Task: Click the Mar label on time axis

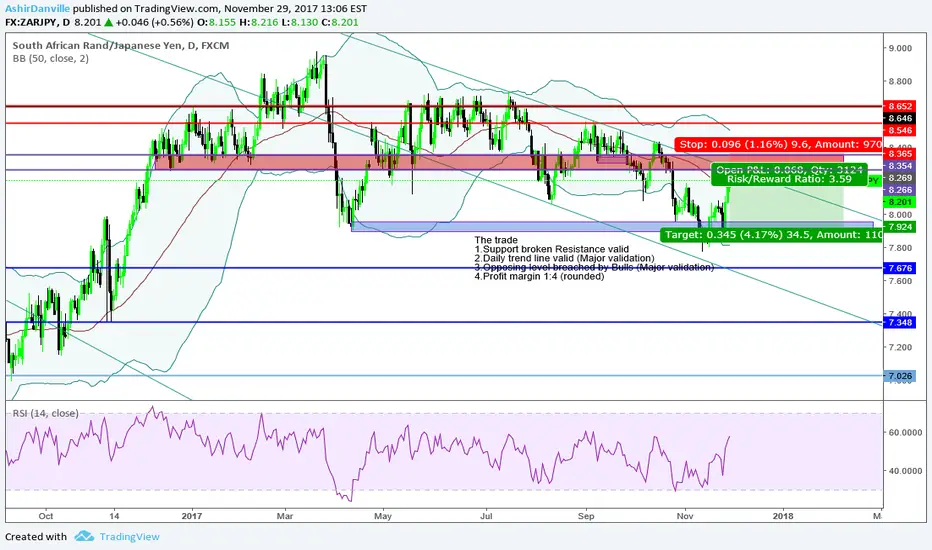Action: (x=285, y=516)
